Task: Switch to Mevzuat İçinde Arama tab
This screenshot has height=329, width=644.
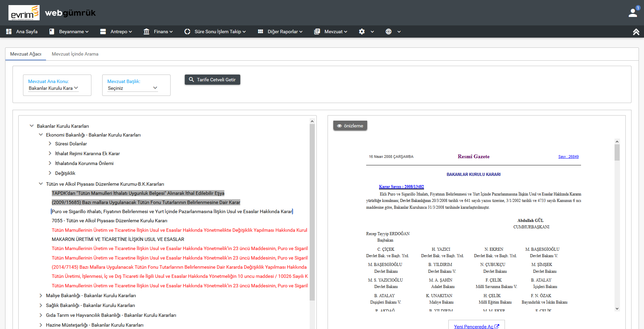Action: [75, 54]
